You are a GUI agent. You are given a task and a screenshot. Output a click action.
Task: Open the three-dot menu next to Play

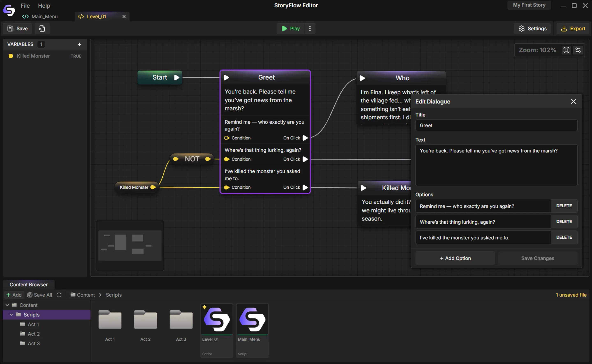(x=310, y=28)
